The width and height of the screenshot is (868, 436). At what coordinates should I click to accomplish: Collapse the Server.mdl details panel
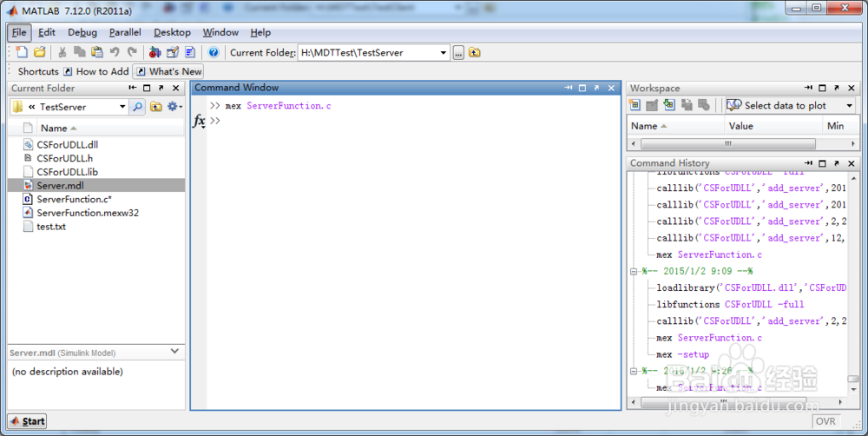click(175, 351)
